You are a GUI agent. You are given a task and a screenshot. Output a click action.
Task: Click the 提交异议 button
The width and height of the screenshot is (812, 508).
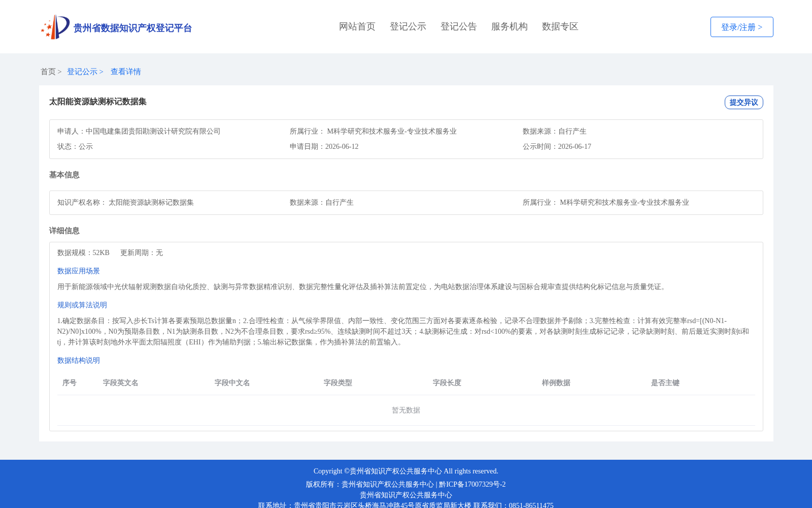pyautogui.click(x=743, y=102)
